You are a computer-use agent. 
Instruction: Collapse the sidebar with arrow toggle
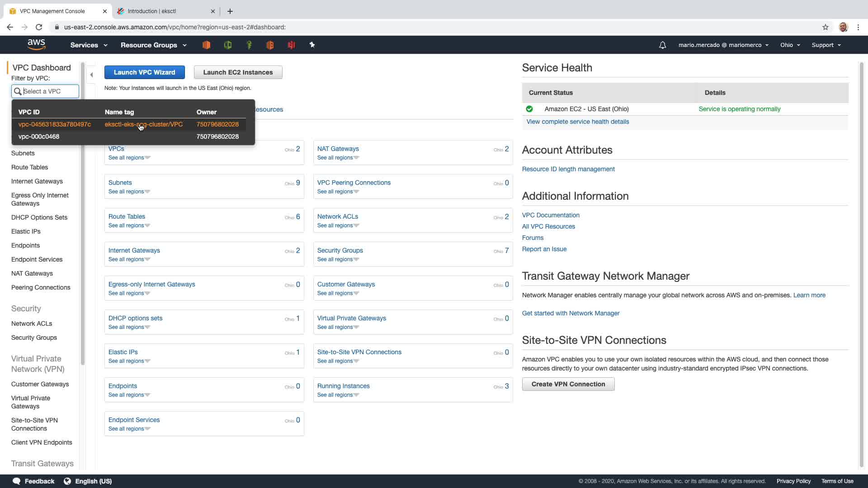(92, 75)
